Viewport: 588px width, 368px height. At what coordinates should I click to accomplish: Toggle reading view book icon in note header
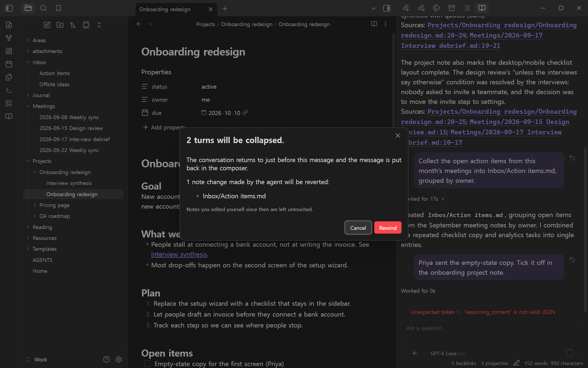pos(374,24)
